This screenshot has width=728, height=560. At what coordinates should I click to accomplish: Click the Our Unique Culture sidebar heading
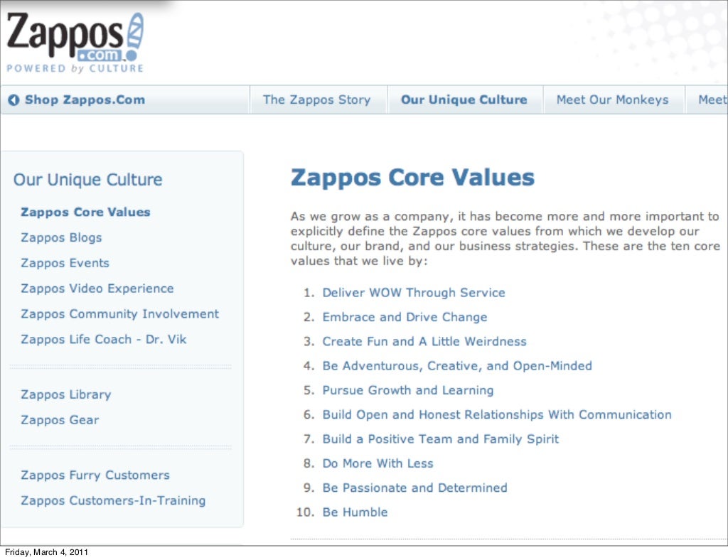[x=87, y=180]
